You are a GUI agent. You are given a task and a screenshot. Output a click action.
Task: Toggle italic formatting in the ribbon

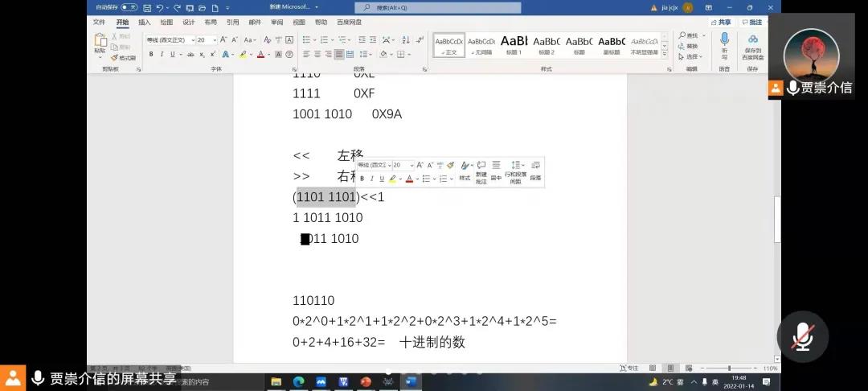(x=162, y=55)
